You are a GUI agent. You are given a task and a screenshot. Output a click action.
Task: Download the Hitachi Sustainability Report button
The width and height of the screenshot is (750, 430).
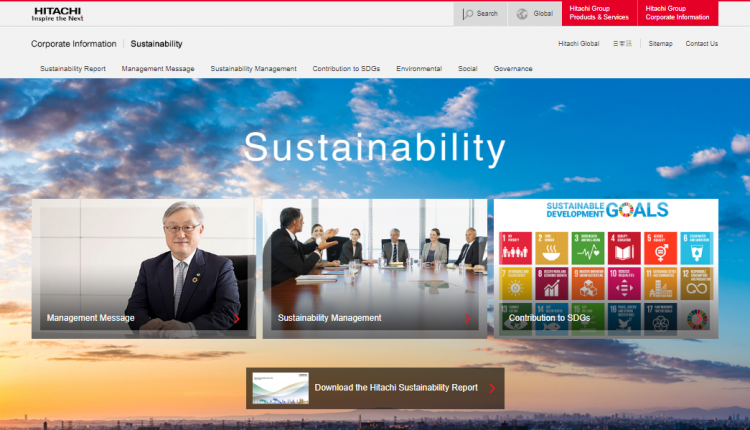click(375, 388)
